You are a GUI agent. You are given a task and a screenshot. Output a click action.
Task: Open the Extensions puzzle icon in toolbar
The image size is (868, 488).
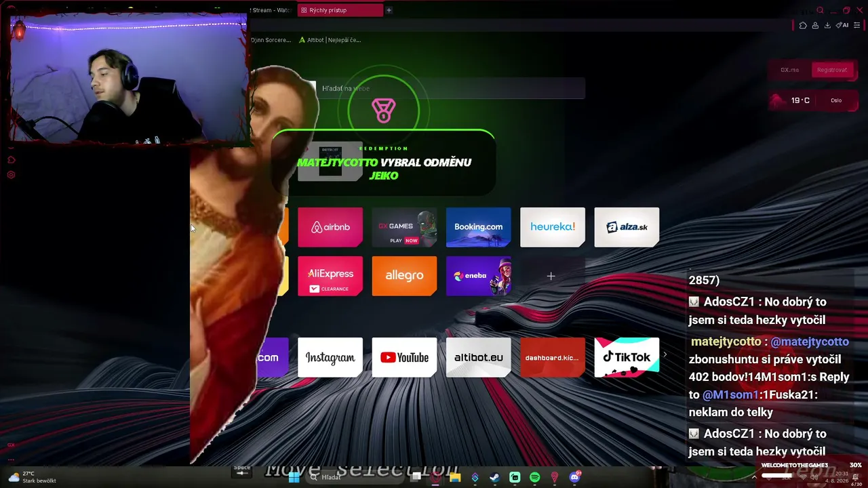[x=803, y=25]
